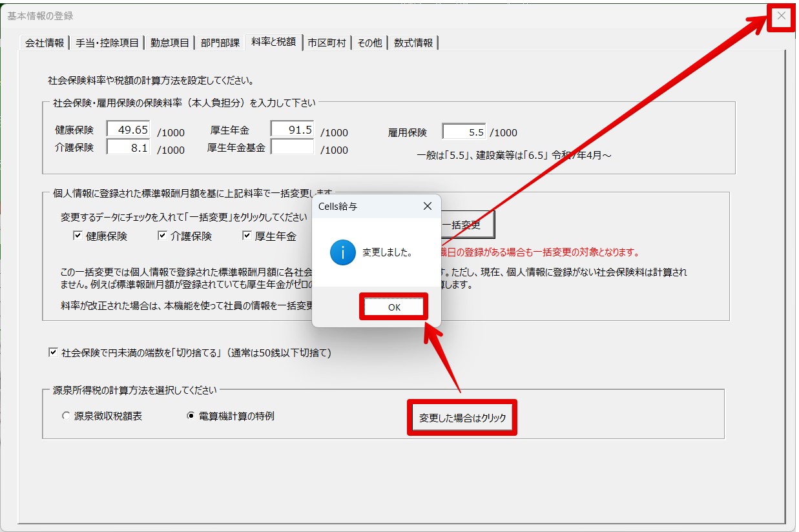Click the blue information icon in the popup
The width and height of the screenshot is (799, 532).
click(342, 252)
